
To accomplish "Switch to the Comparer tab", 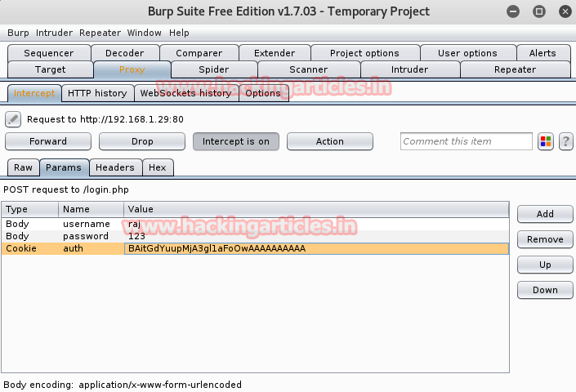I will pyautogui.click(x=199, y=53).
